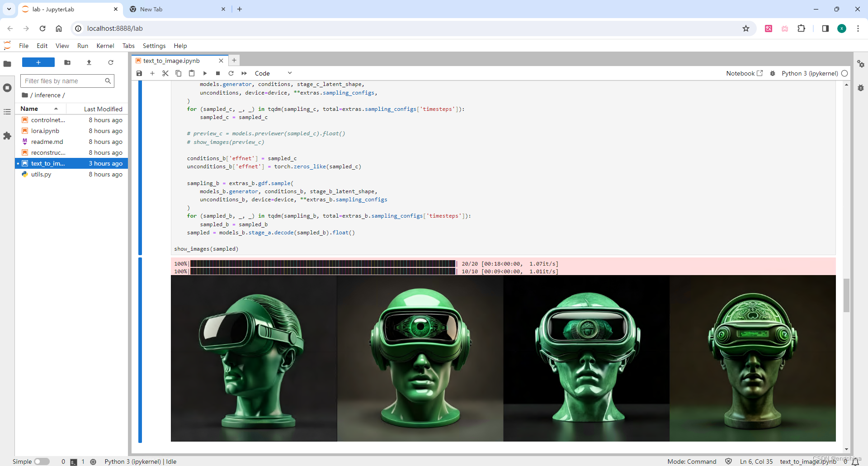Close the text_to_image.ipynb tab
Viewport: 868px width, 466px height.
click(221, 61)
